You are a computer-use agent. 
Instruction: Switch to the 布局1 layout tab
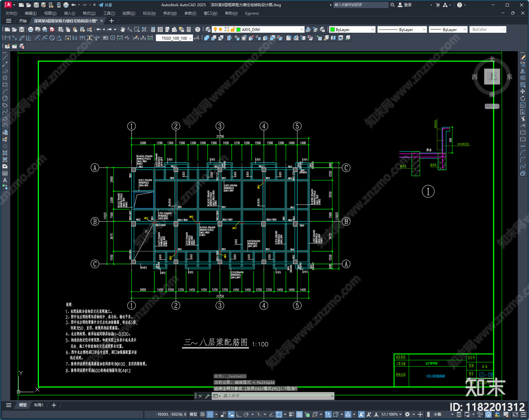click(x=39, y=405)
